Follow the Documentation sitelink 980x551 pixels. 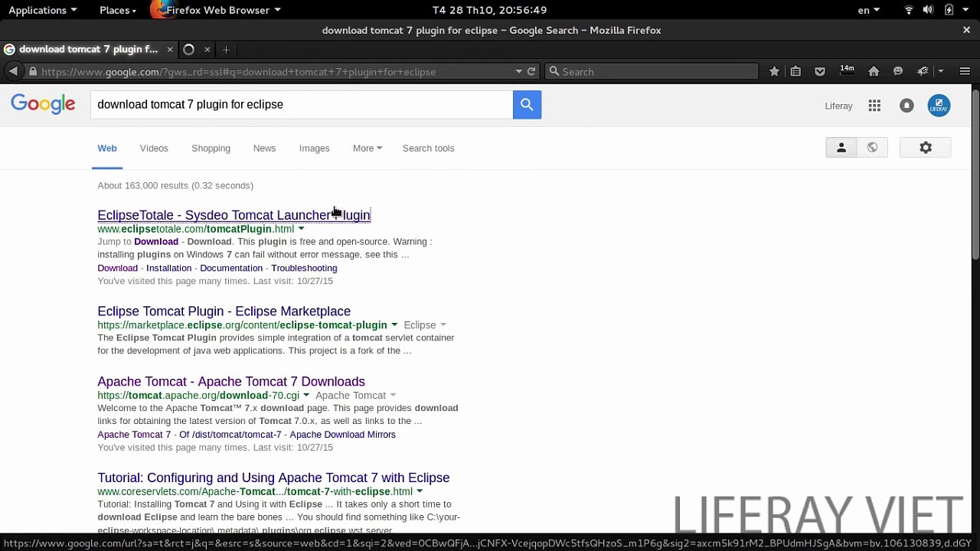point(231,268)
